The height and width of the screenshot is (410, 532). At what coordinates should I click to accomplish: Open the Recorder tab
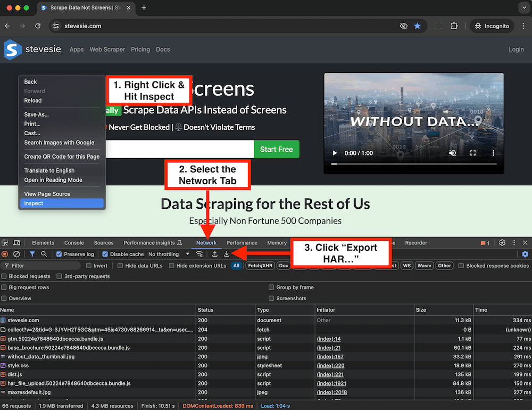[x=416, y=243]
